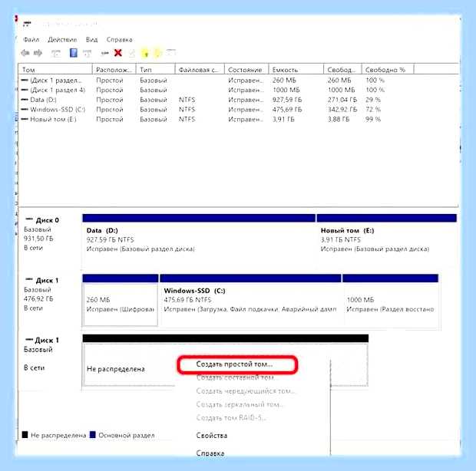Click the Disk Management title bar icon
476x471 pixels.
tap(27, 24)
